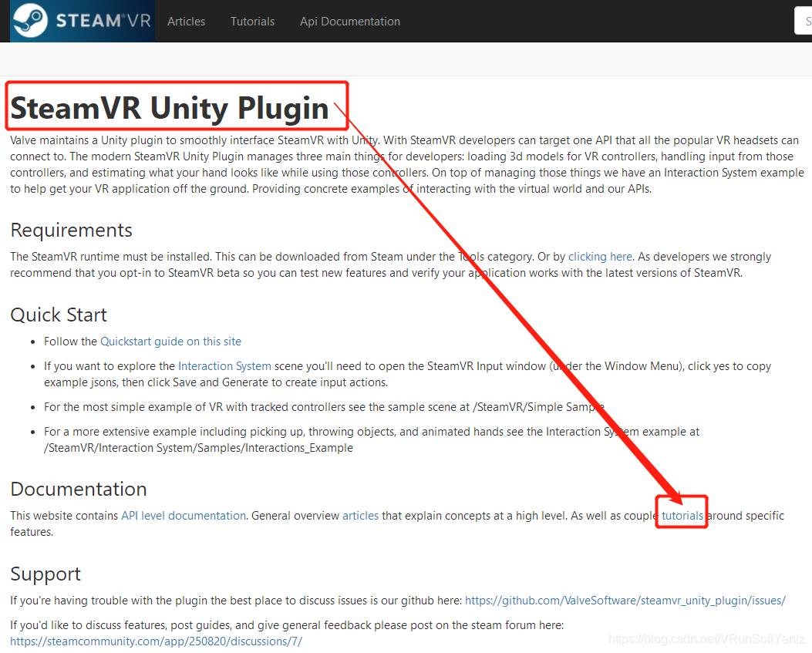Open the Interaction System link
Image resolution: width=812 pixels, height=653 pixels.
[x=224, y=366]
